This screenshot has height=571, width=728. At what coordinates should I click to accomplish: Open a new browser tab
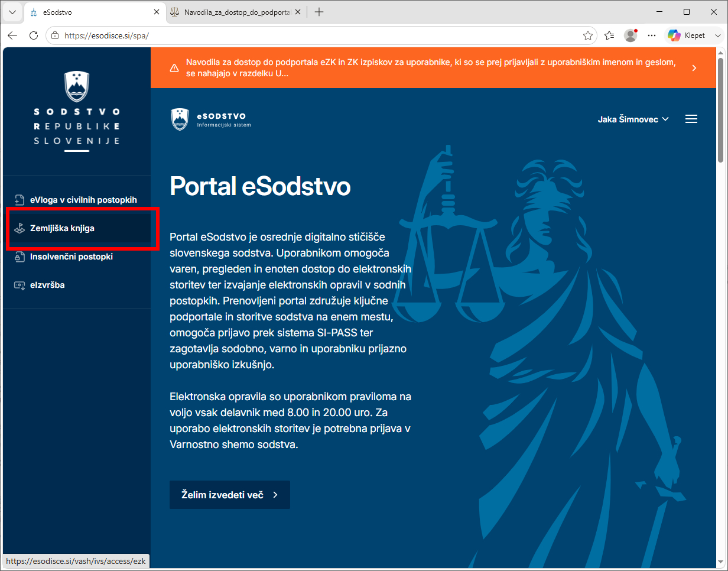tap(319, 12)
